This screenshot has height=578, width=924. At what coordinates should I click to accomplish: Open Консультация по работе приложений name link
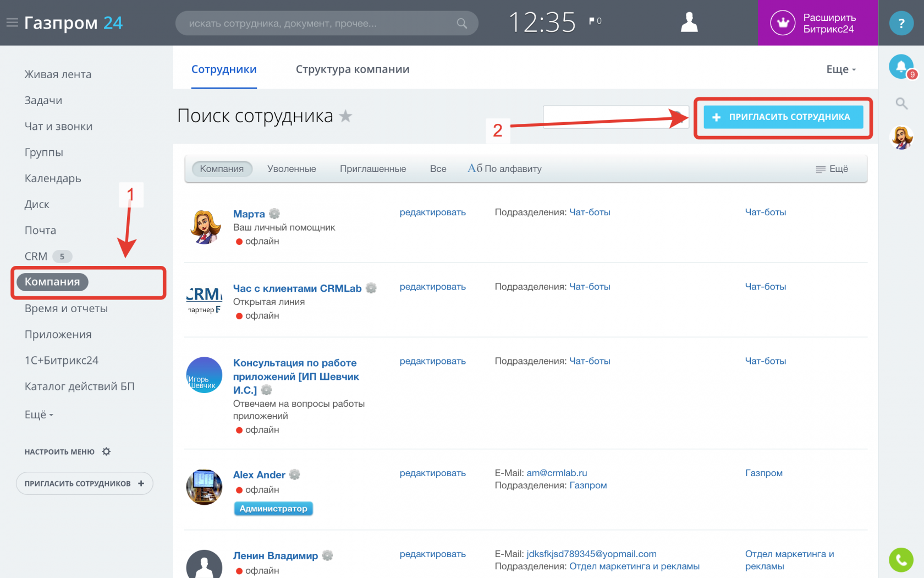coord(296,376)
